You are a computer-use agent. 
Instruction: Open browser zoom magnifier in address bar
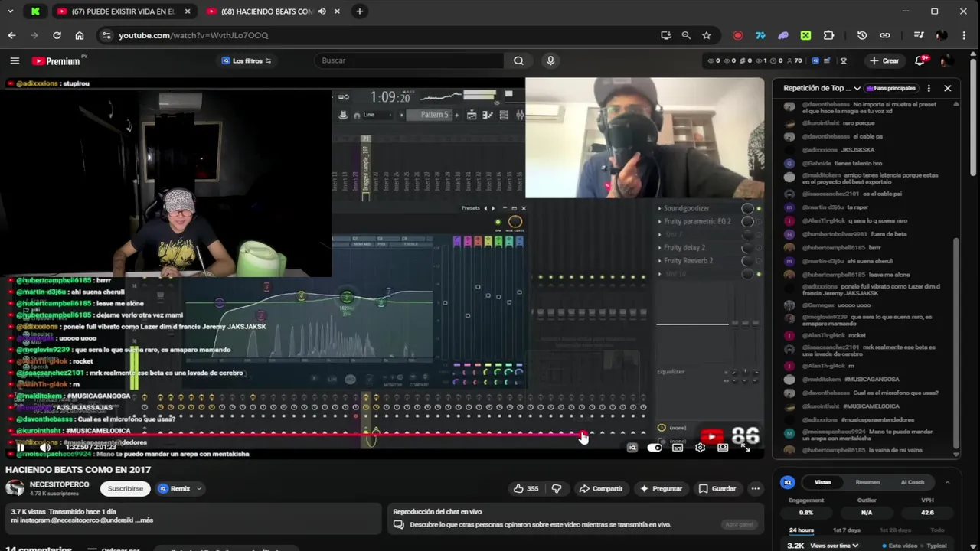click(x=686, y=35)
